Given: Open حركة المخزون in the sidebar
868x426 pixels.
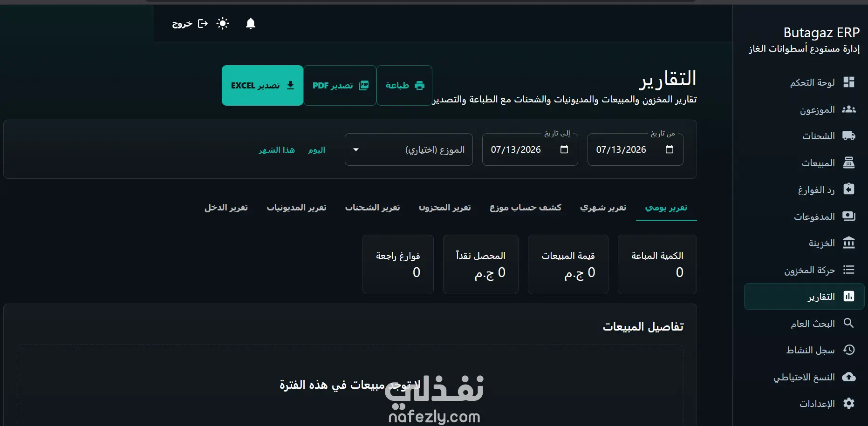Looking at the screenshot, I should [804, 270].
